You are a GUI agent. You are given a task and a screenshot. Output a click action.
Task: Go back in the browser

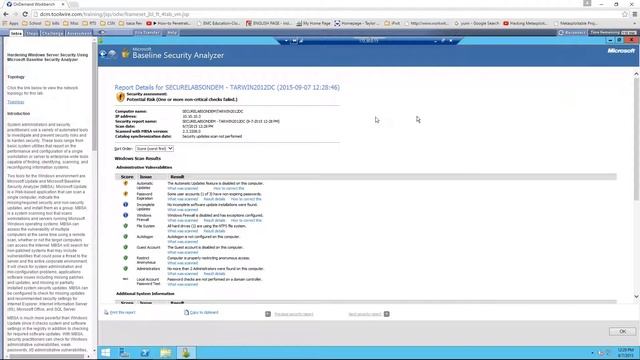[x=6, y=14]
